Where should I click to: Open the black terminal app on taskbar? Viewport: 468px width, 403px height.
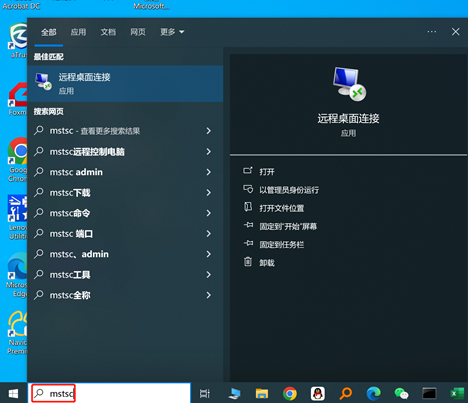[x=429, y=394]
